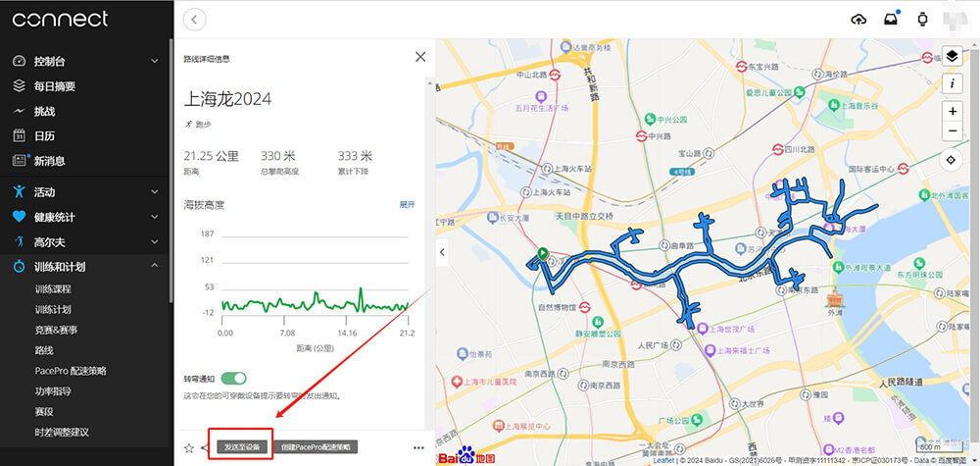980x466 pixels.
Task: Open the more options ellipsis
Action: pos(418,448)
